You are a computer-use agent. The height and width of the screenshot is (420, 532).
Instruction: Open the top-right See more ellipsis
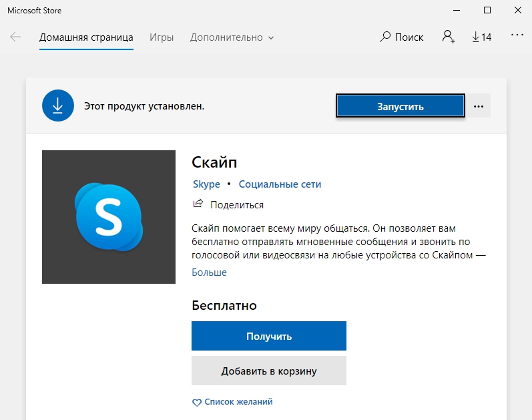coord(517,35)
